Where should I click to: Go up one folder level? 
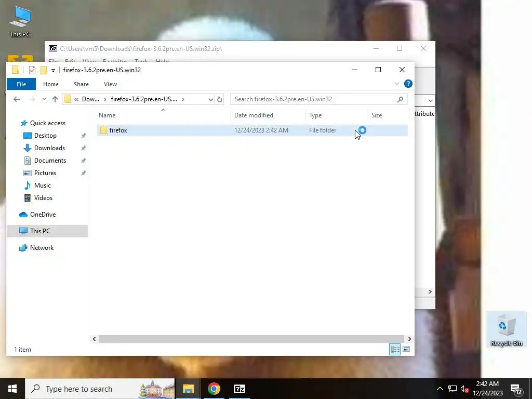(55, 99)
